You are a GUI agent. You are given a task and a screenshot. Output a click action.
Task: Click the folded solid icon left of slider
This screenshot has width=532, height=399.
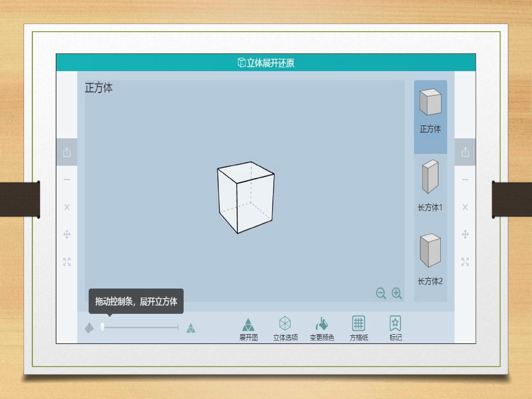(89, 328)
